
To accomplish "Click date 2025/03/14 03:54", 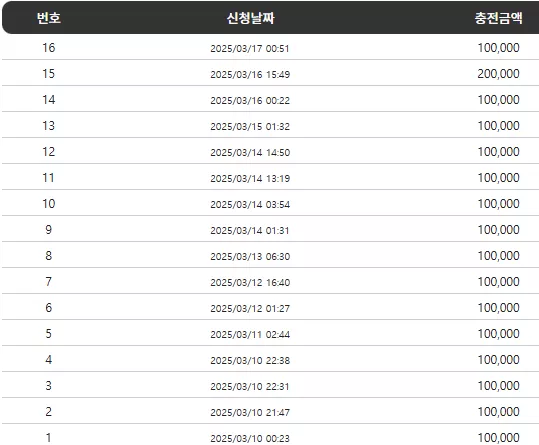I will click(x=250, y=204).
